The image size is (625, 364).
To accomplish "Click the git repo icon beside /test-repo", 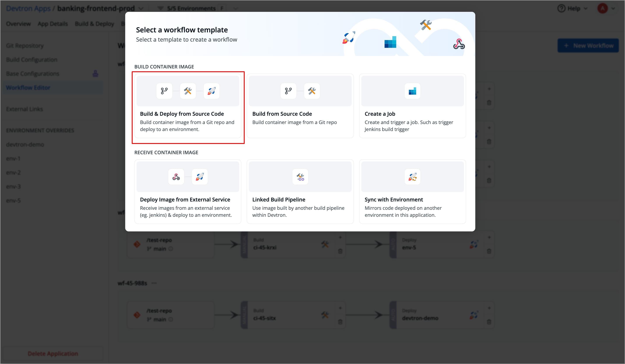I will pyautogui.click(x=137, y=244).
